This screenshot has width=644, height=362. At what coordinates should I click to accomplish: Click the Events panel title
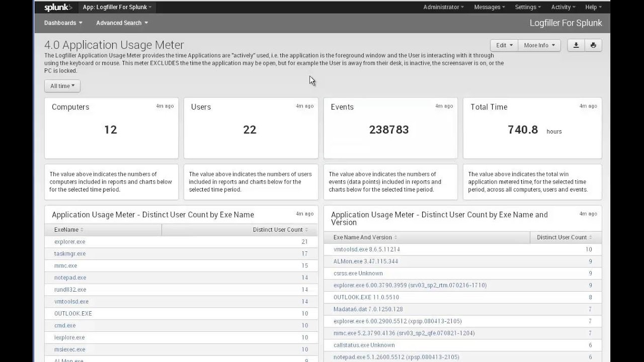coord(342,107)
